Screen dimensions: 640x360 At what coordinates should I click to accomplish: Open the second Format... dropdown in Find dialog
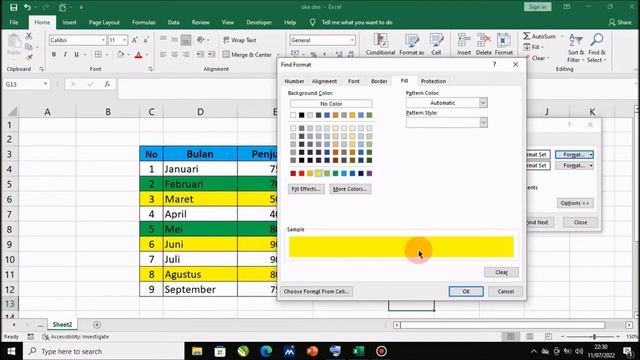[591, 166]
